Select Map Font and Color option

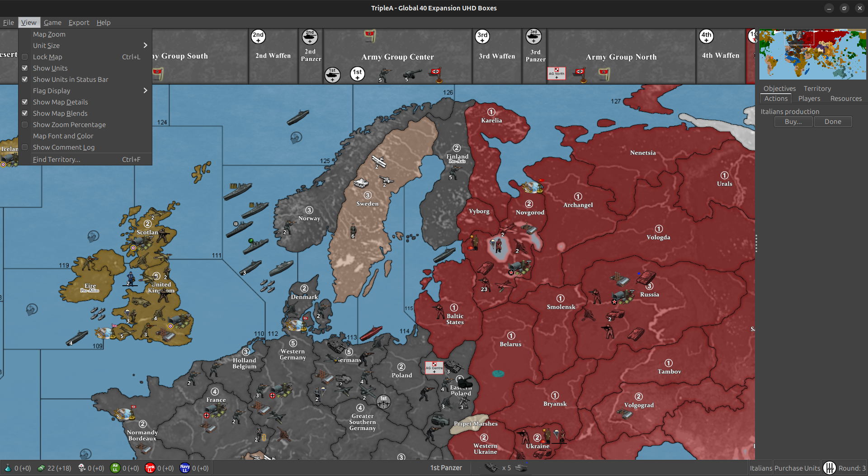tap(63, 136)
